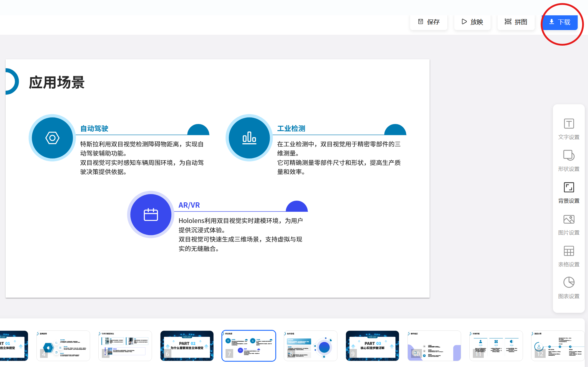Click the blue 下载 download button

click(x=560, y=22)
